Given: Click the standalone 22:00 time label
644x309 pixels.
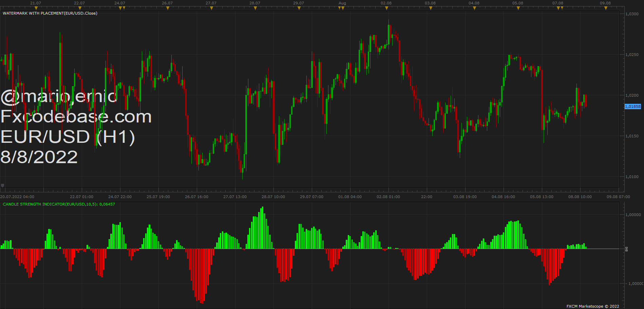Looking at the screenshot, I should pyautogui.click(x=427, y=197).
